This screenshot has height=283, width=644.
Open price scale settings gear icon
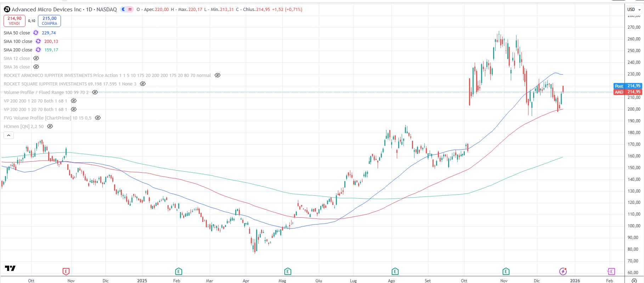click(634, 281)
